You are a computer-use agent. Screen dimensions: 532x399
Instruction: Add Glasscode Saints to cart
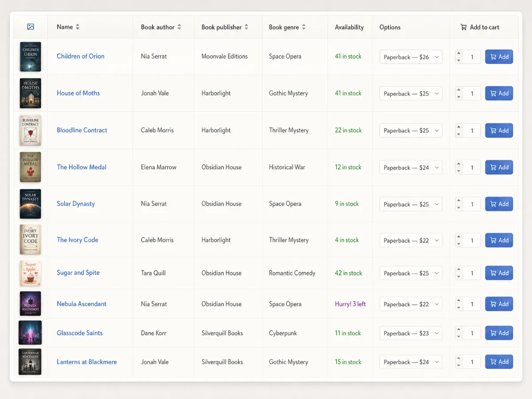point(499,333)
